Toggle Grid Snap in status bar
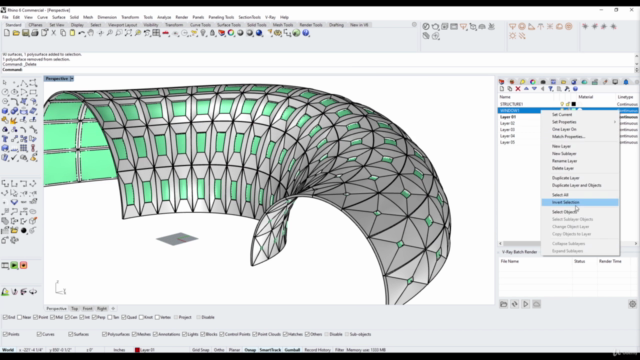 [200, 350]
